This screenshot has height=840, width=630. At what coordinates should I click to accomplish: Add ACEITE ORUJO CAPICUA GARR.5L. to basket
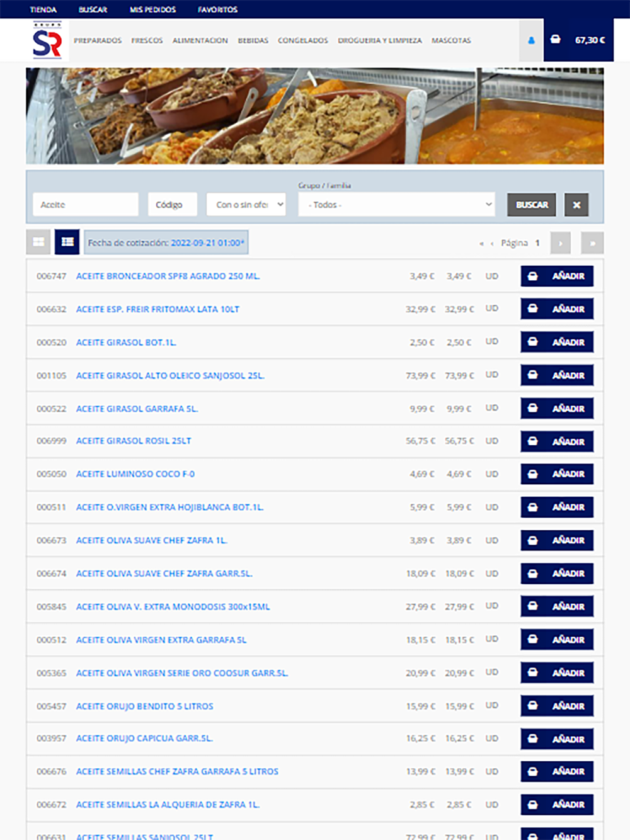pyautogui.click(x=557, y=739)
